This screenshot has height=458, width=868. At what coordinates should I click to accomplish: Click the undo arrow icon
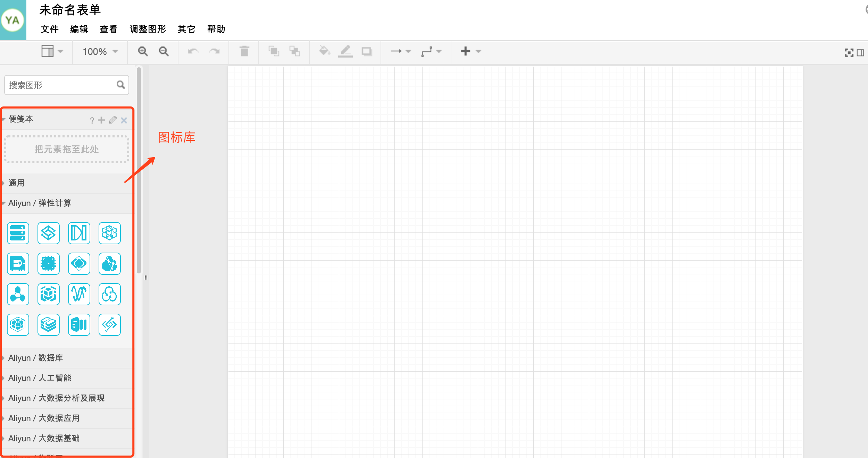click(x=193, y=51)
